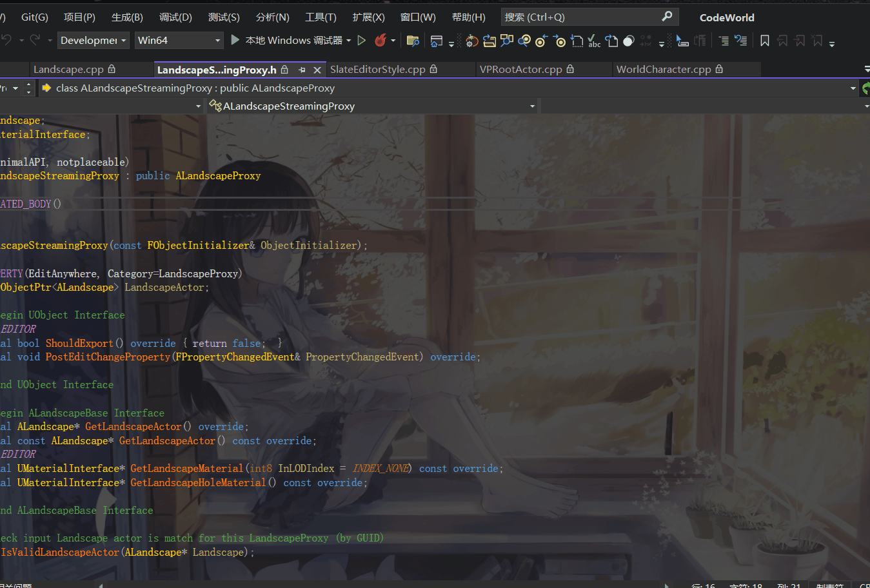Image resolution: width=870 pixels, height=588 pixels.
Task: Open the 扩展(X) menu
Action: click(368, 17)
